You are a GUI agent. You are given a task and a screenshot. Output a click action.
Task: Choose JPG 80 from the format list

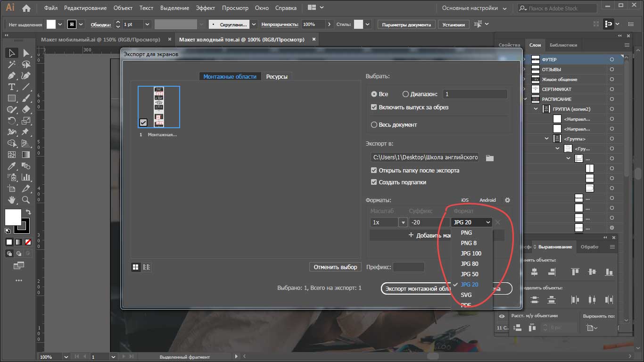pyautogui.click(x=469, y=264)
